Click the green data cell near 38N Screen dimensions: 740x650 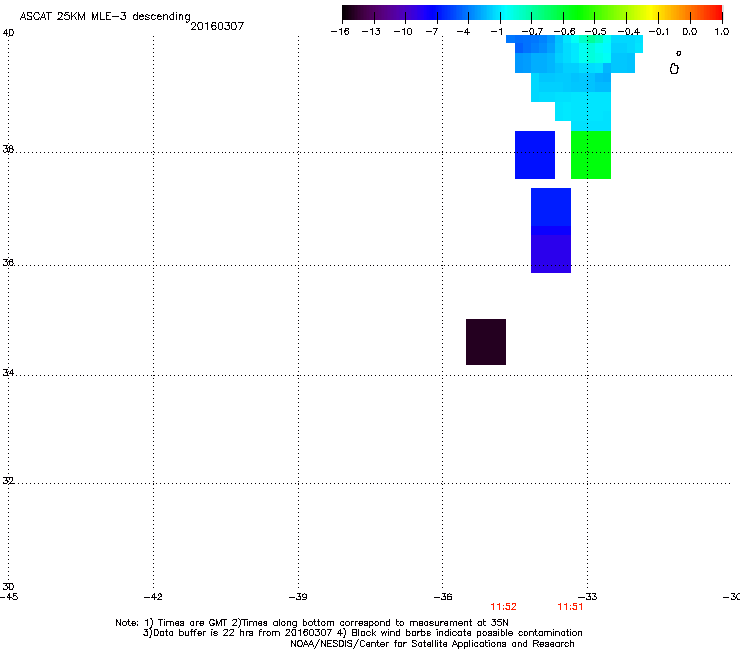(x=591, y=155)
